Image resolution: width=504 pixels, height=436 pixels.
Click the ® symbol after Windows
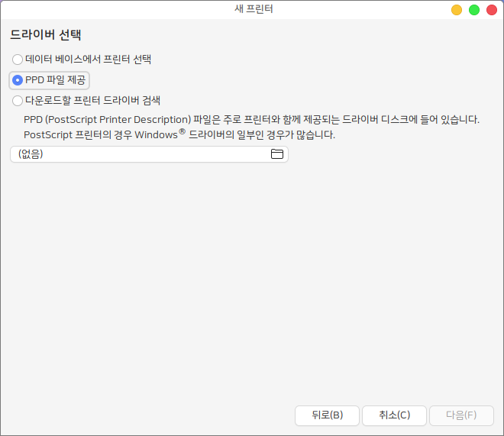point(182,131)
